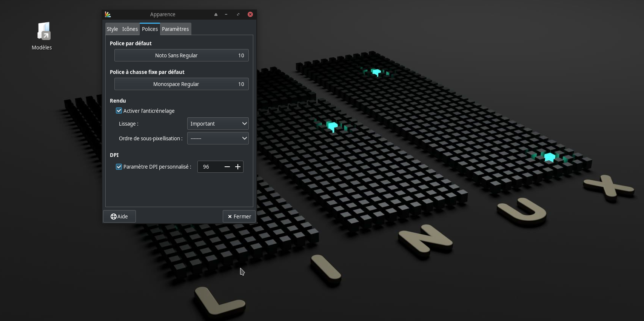Open the Lissage dropdown set to Important
The height and width of the screenshot is (321, 644).
[218, 124]
